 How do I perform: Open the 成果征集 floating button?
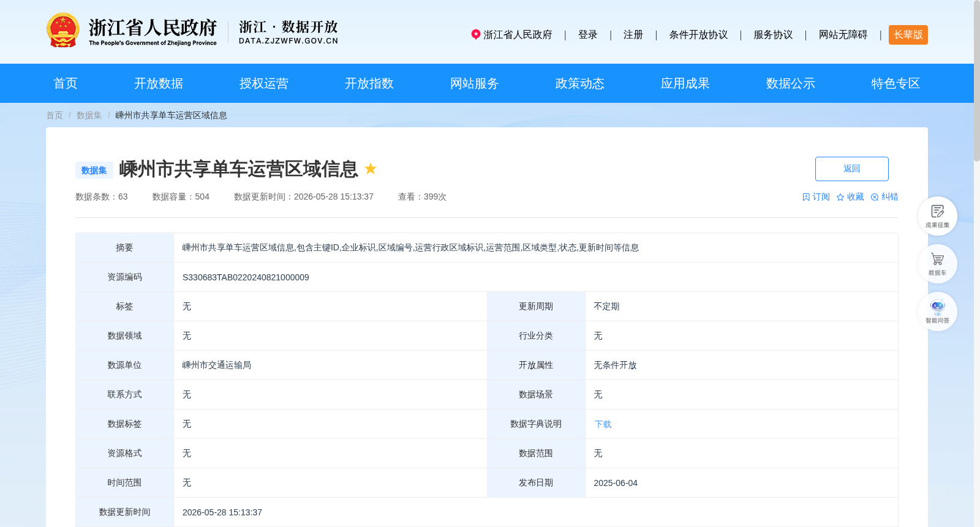point(937,216)
